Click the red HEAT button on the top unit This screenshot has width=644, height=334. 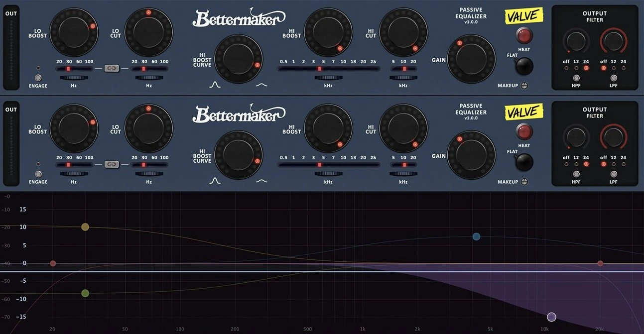point(524,35)
